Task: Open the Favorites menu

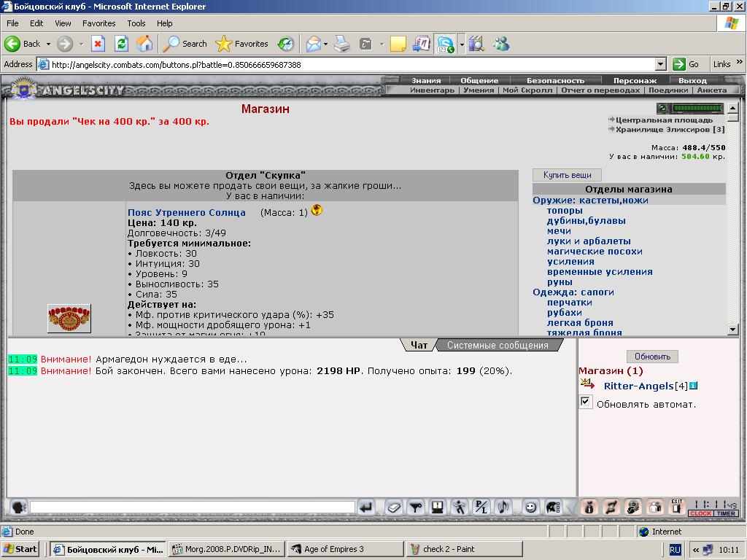Action: click(x=98, y=23)
